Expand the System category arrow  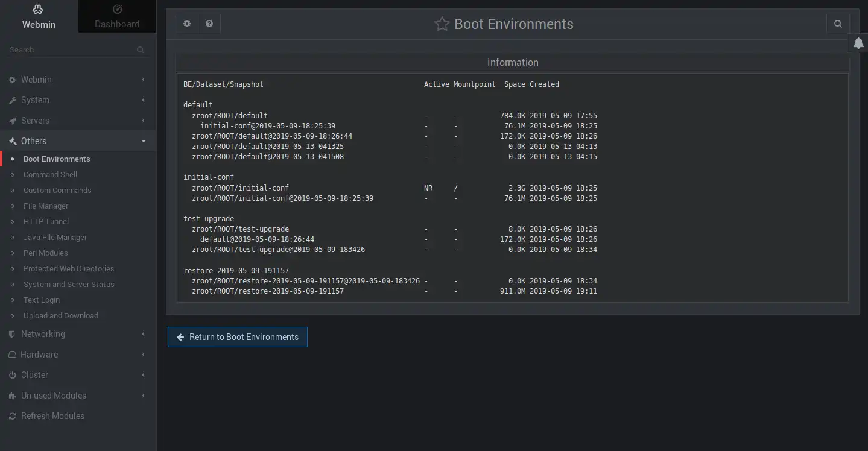coord(144,100)
